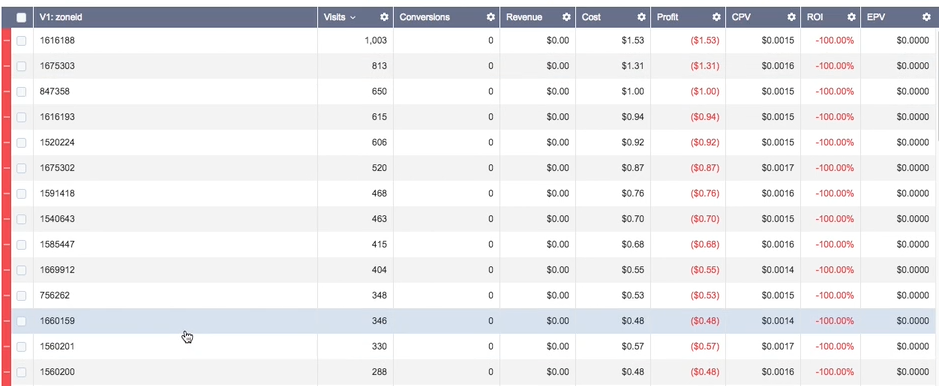The width and height of the screenshot is (939, 386).
Task: Select checkbox for zone 847358
Action: (22, 92)
